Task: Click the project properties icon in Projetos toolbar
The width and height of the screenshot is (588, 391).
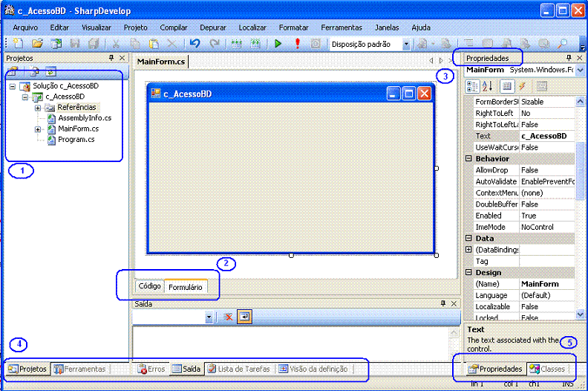Action: 13,71
